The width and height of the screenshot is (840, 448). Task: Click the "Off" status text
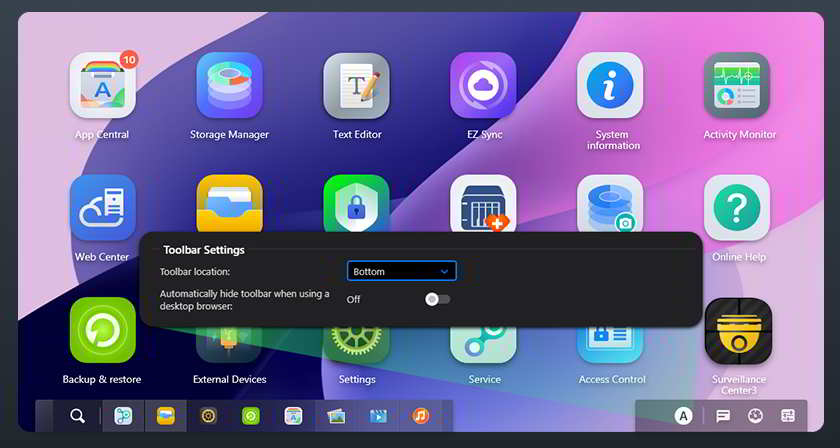354,300
